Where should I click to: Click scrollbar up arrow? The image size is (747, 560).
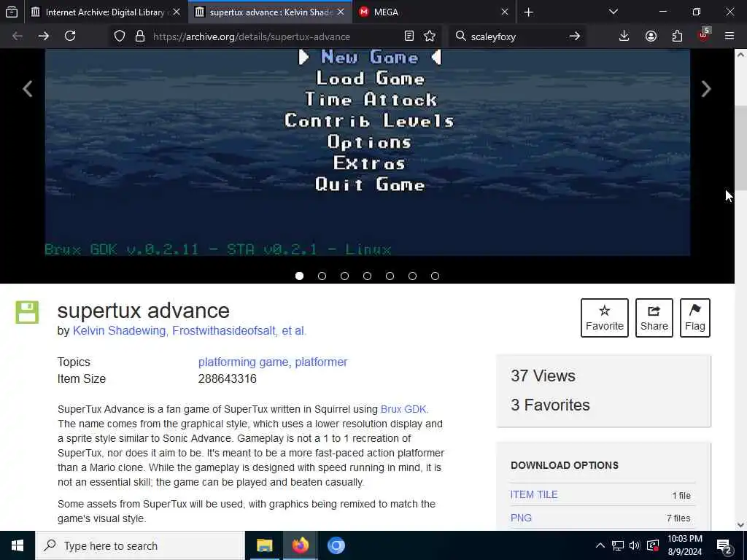tap(741, 54)
